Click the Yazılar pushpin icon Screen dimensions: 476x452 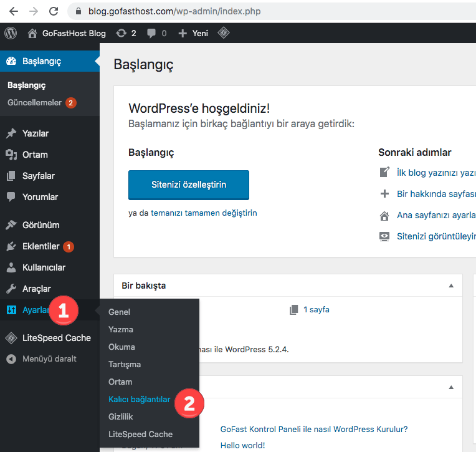click(11, 133)
